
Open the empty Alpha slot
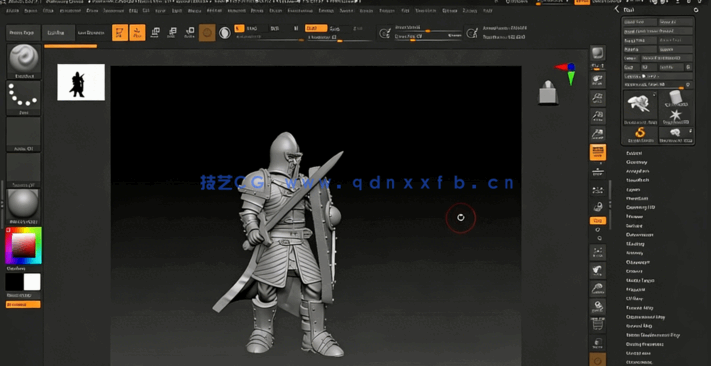24,134
